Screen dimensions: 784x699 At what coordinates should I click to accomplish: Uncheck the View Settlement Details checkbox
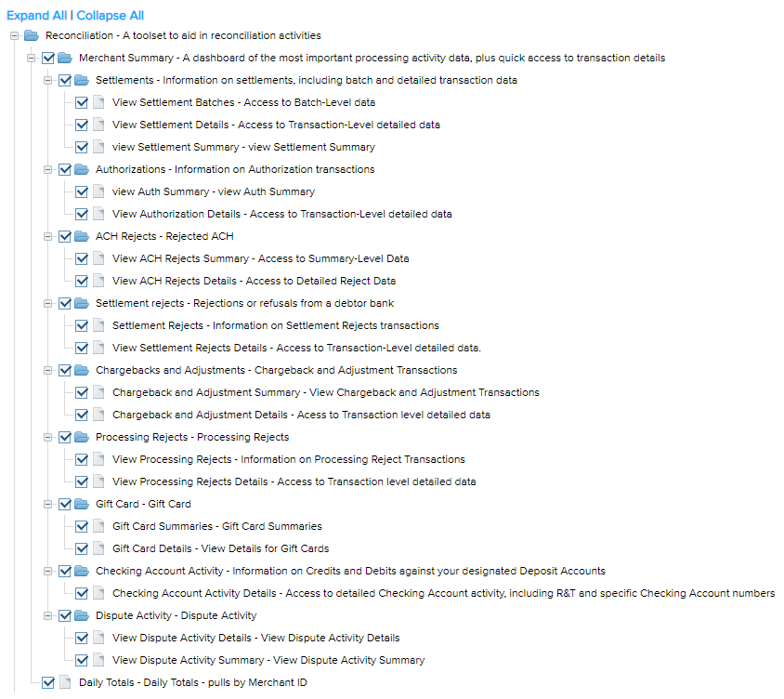click(82, 125)
